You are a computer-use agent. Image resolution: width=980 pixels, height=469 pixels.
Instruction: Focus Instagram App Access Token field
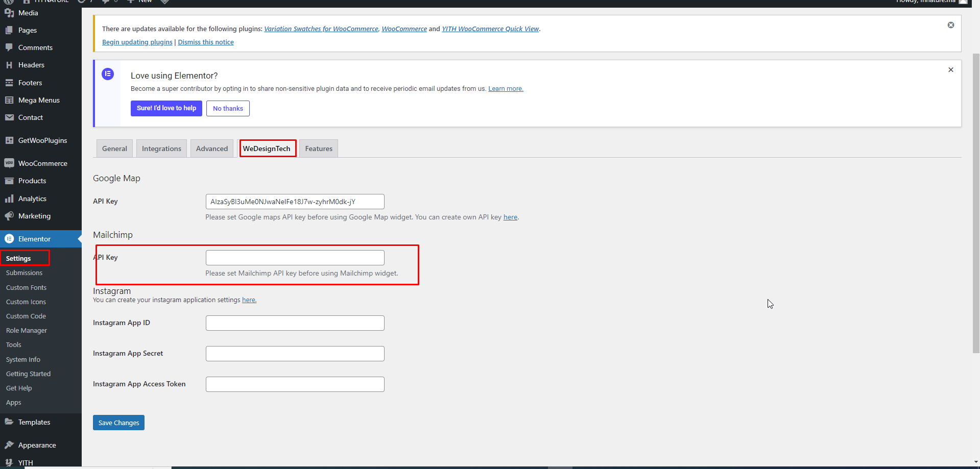pyautogui.click(x=295, y=384)
